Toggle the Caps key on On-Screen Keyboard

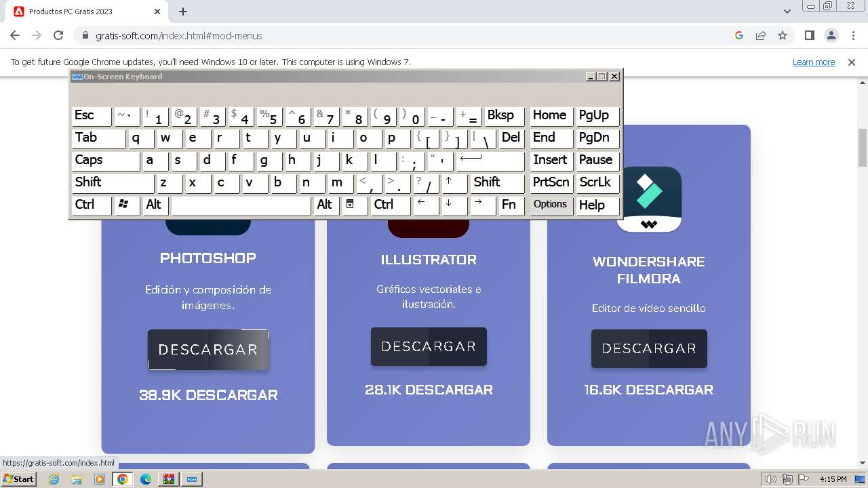[106, 161]
